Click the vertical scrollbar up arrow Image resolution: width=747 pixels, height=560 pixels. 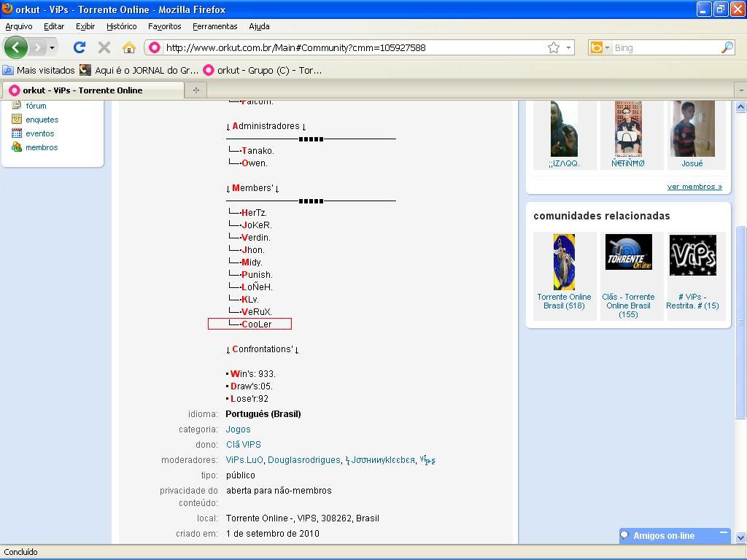click(740, 106)
